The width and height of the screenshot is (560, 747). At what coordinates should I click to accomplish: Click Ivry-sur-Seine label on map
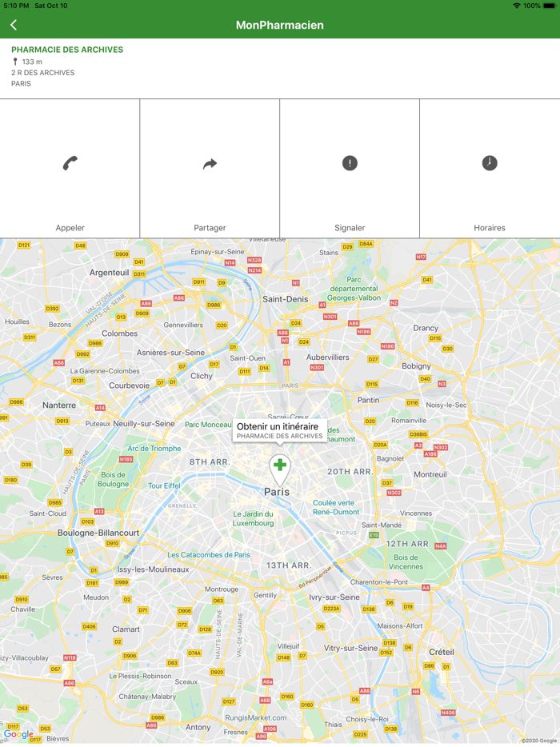tap(334, 597)
